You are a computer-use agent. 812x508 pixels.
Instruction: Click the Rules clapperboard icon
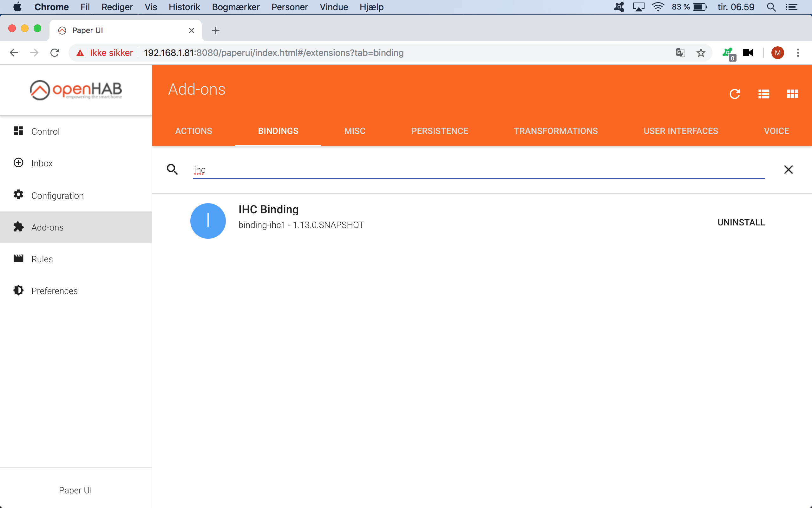click(x=18, y=258)
